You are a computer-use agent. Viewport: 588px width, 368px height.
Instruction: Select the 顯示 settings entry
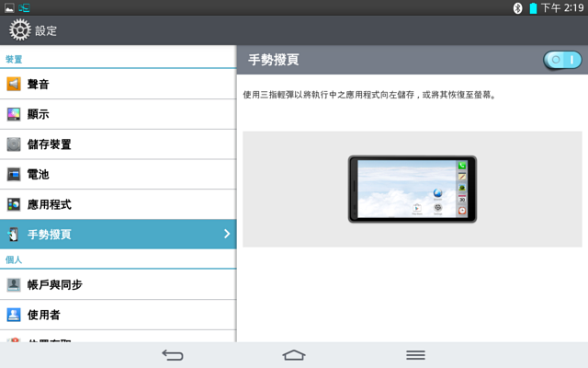119,114
